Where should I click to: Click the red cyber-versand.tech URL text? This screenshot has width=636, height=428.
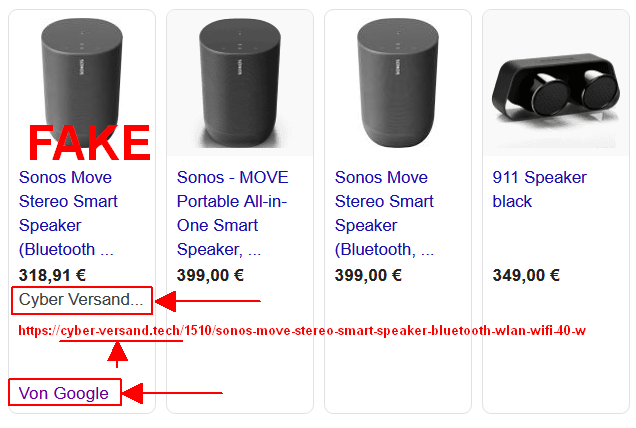point(302,331)
